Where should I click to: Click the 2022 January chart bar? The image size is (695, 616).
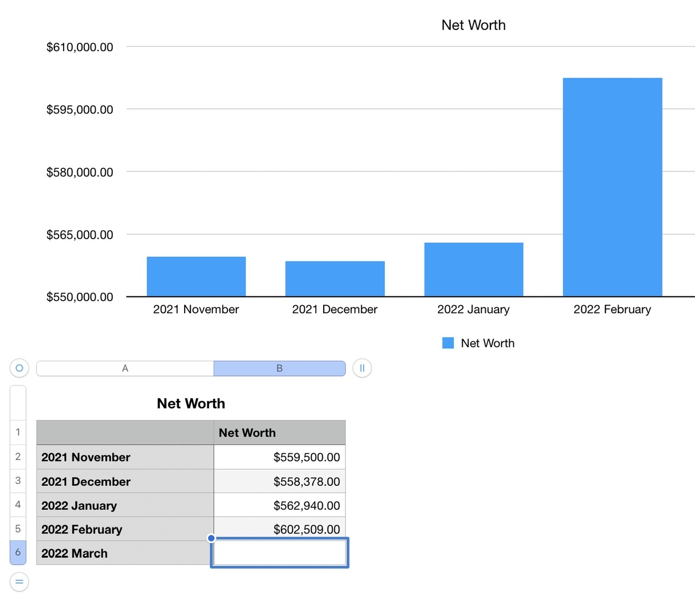[x=473, y=269]
